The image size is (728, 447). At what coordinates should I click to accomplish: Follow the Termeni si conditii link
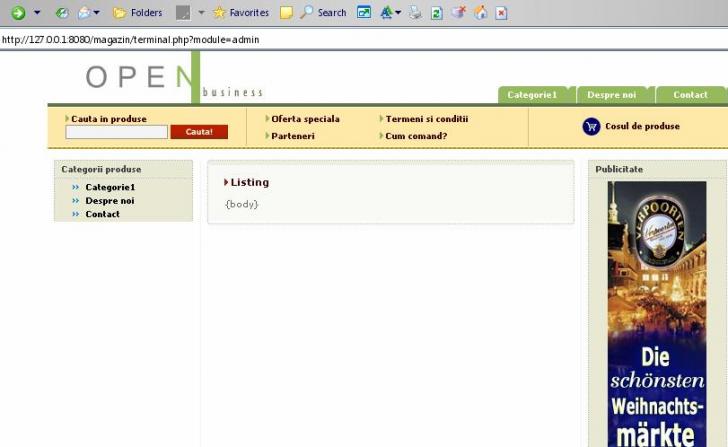[x=426, y=119]
